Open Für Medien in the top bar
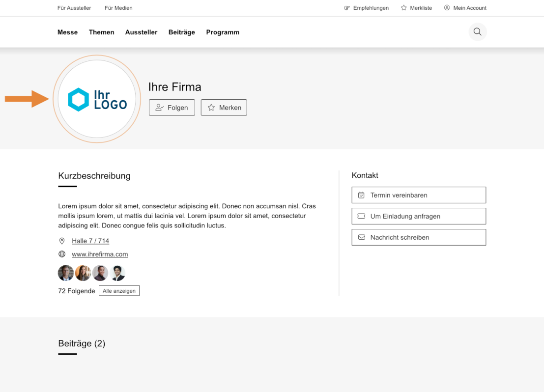 point(118,7)
